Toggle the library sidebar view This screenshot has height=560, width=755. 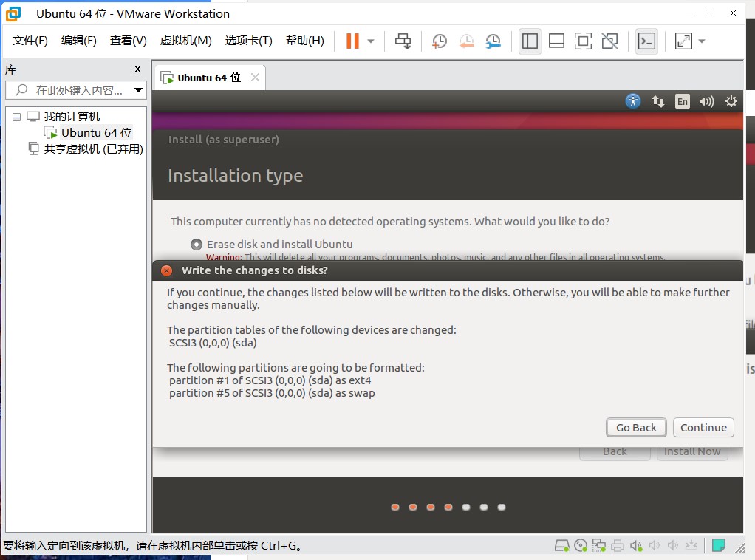click(530, 41)
